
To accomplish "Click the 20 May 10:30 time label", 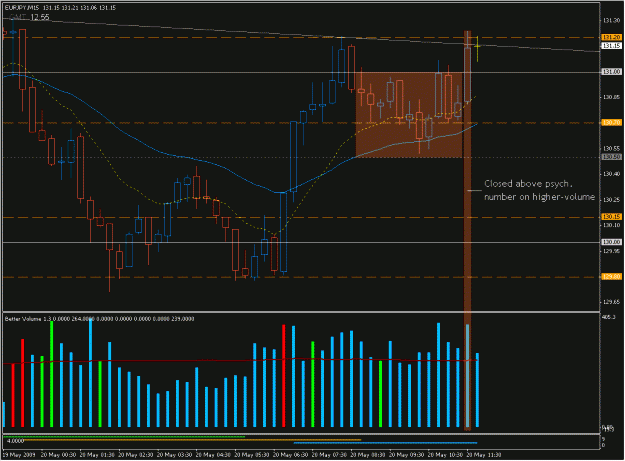I will (x=445, y=455).
